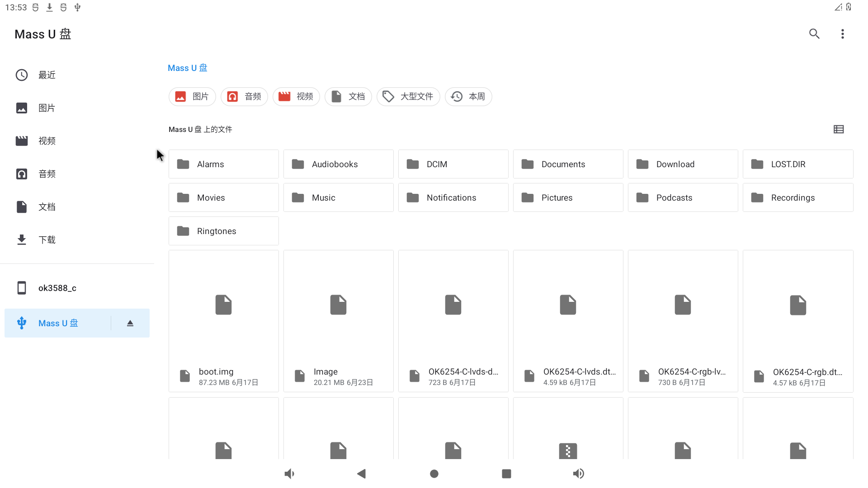Filter by 本周 chip
The width and height of the screenshot is (868, 488).
(x=468, y=97)
